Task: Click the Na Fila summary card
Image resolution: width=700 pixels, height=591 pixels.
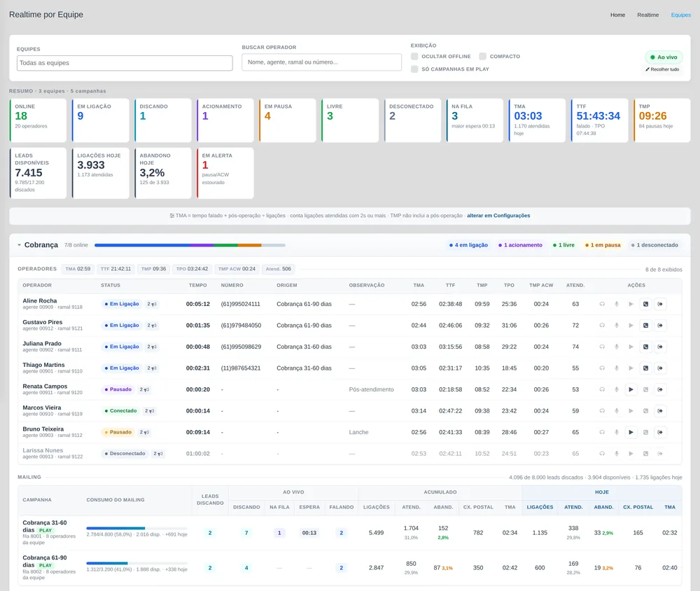Action: [475, 120]
